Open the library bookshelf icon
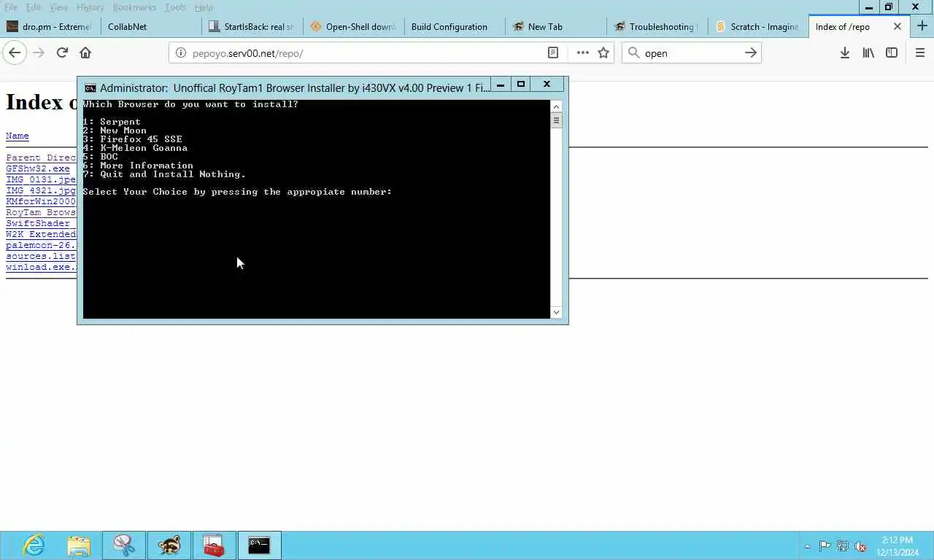934x560 pixels. (x=868, y=52)
